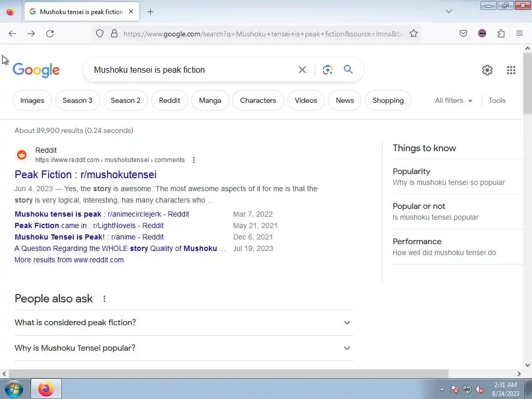The height and width of the screenshot is (399, 532).
Task: Open the three-dot menu beside the Reddit result
Action: click(x=193, y=160)
